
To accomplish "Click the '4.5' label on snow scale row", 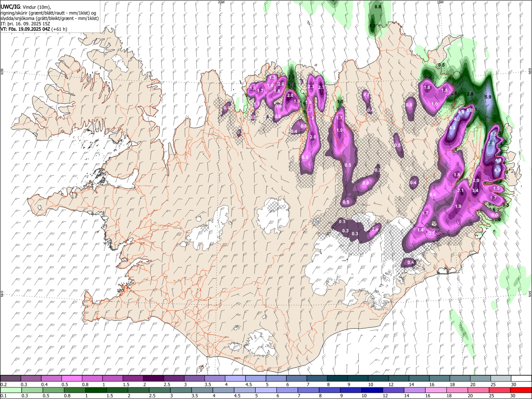I will (x=249, y=384).
